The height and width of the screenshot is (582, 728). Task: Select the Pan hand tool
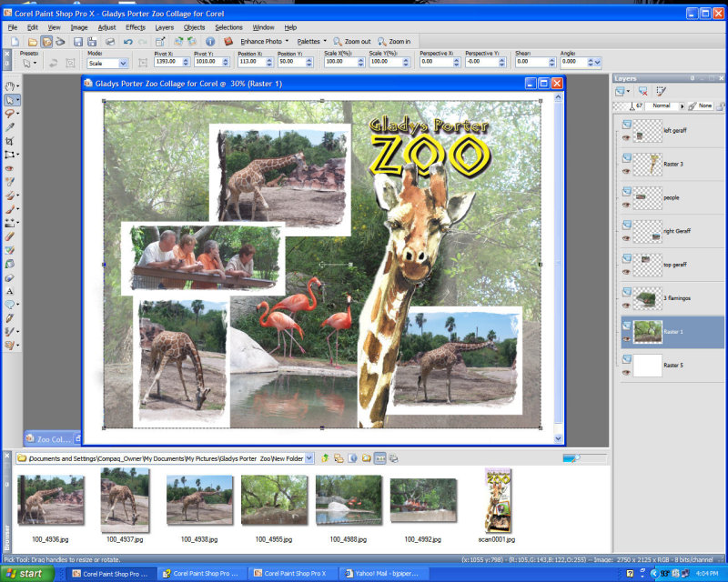pos(9,86)
